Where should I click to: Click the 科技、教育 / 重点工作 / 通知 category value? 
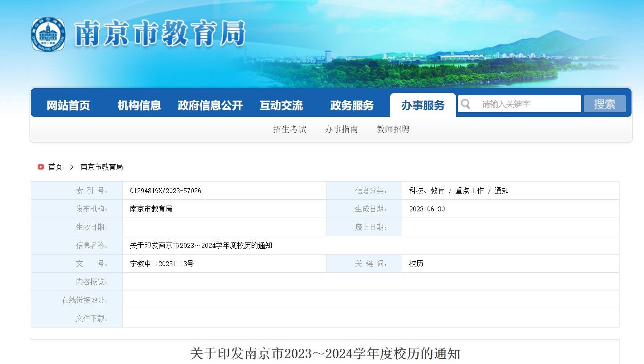tap(459, 191)
